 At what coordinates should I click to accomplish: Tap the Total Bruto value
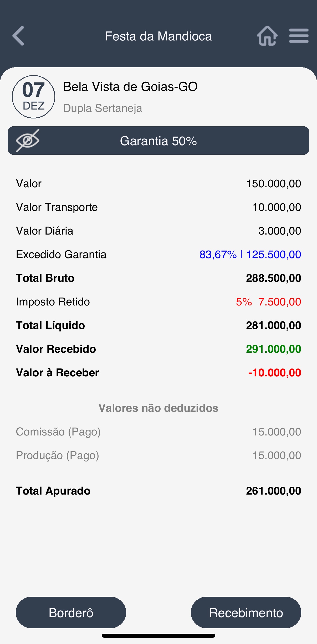click(x=273, y=278)
